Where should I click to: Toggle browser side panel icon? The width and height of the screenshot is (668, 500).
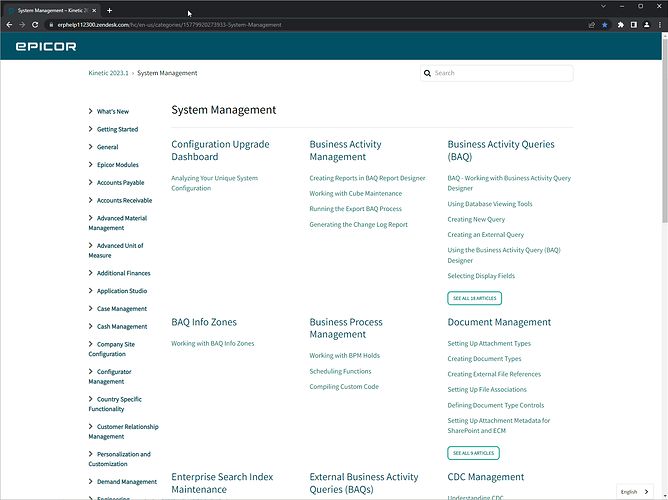tap(634, 25)
